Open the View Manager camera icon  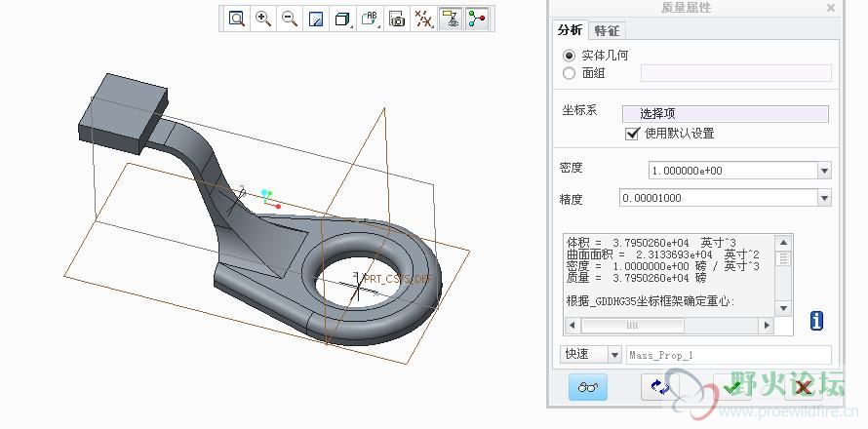click(396, 19)
